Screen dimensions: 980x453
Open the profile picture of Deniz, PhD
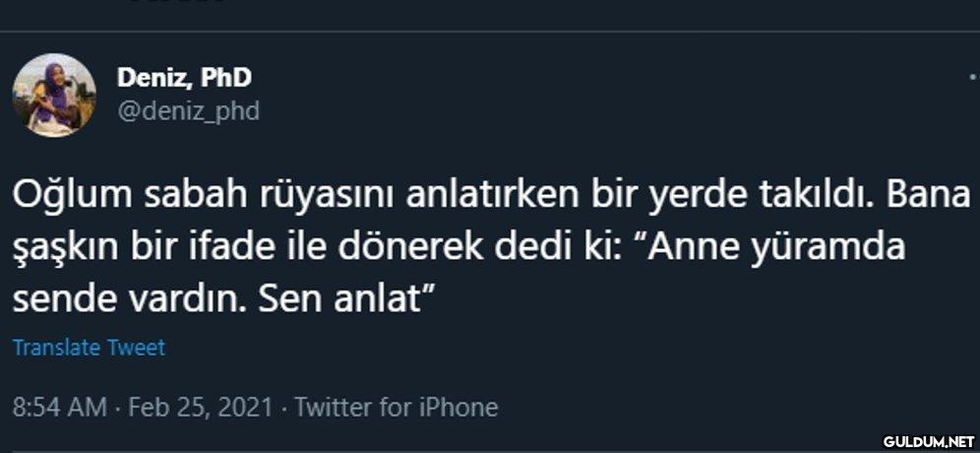tap(54, 95)
